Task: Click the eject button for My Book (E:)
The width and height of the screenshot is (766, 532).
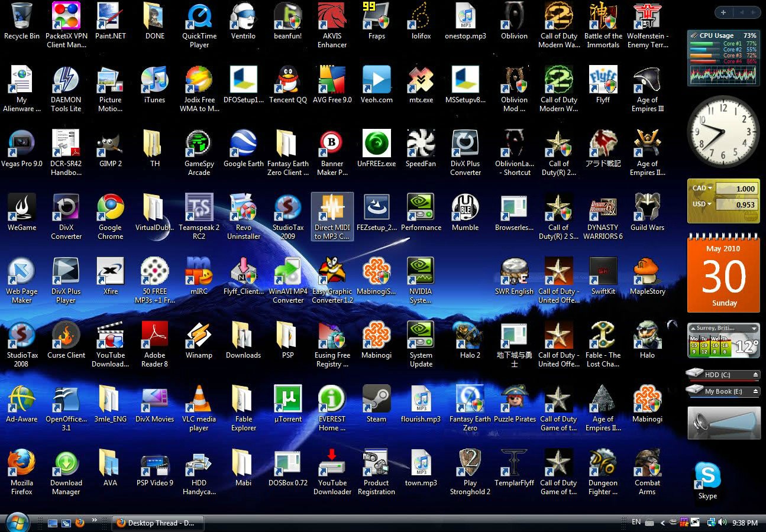Action: click(755, 391)
